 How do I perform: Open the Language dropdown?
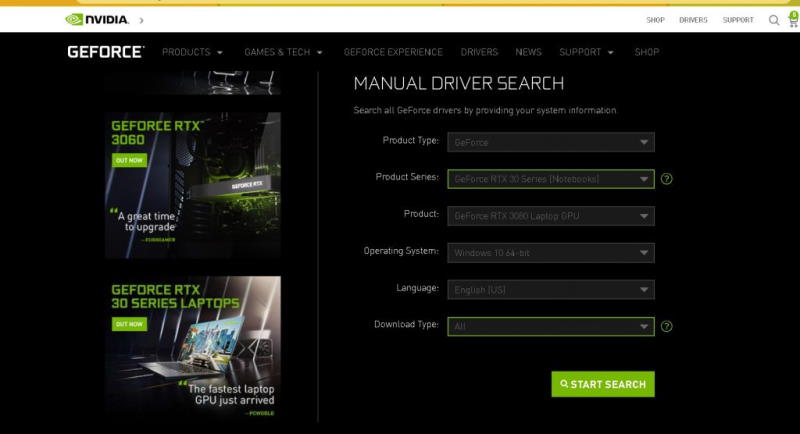(x=551, y=290)
